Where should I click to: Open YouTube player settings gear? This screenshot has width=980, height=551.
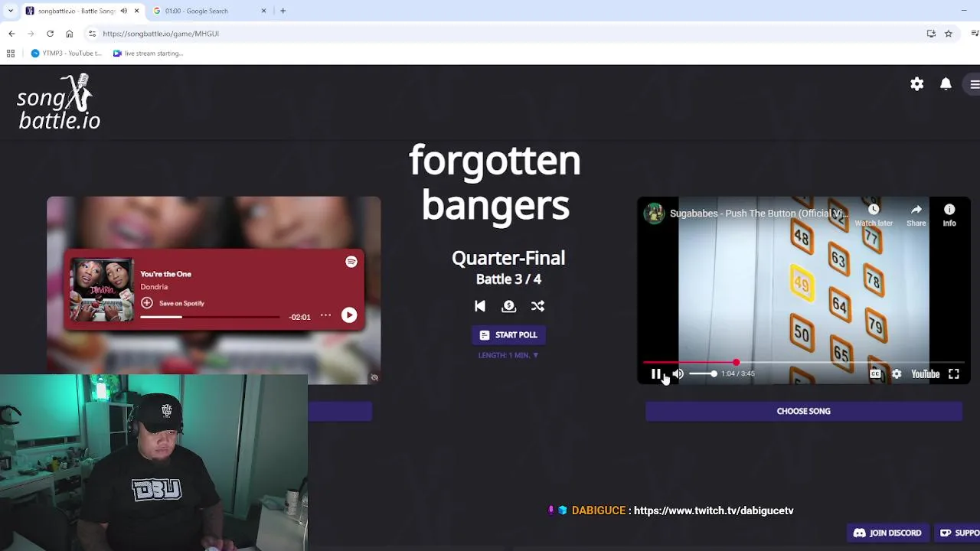coord(897,374)
